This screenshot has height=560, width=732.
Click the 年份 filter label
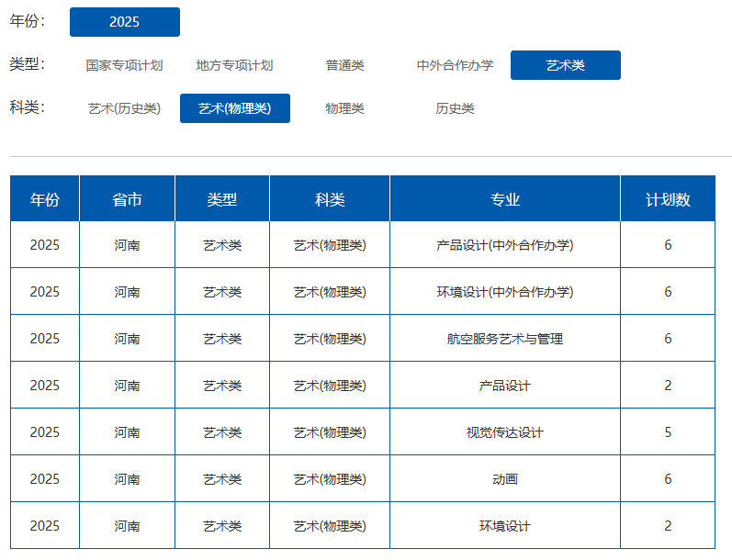pyautogui.click(x=27, y=21)
